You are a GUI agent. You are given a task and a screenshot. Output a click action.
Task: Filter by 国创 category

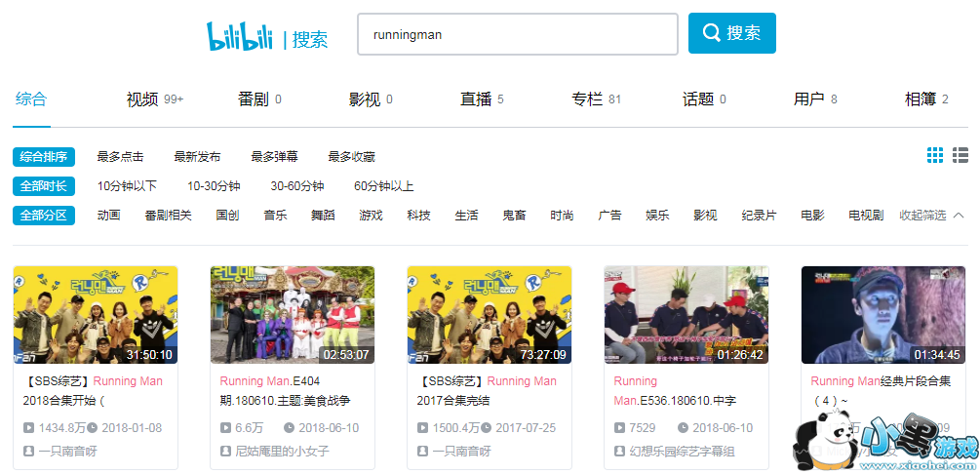point(227,216)
